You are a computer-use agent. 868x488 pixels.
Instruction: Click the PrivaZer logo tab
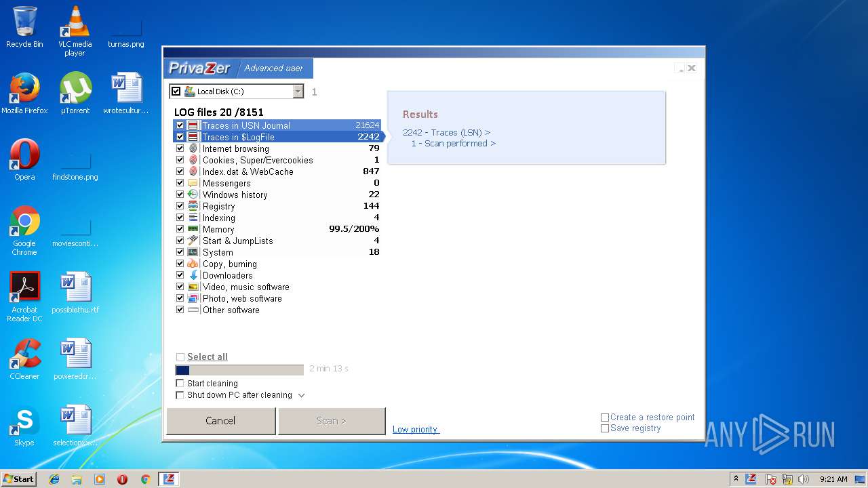pos(199,68)
